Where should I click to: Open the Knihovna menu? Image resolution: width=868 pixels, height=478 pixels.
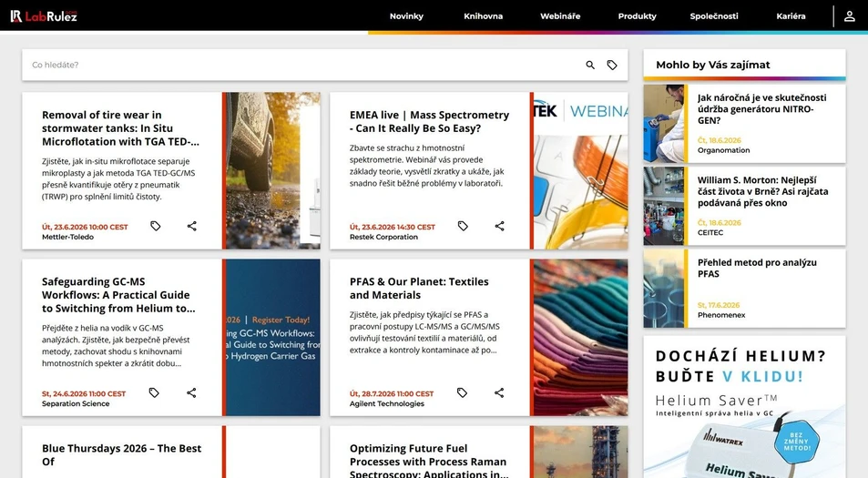coord(484,16)
